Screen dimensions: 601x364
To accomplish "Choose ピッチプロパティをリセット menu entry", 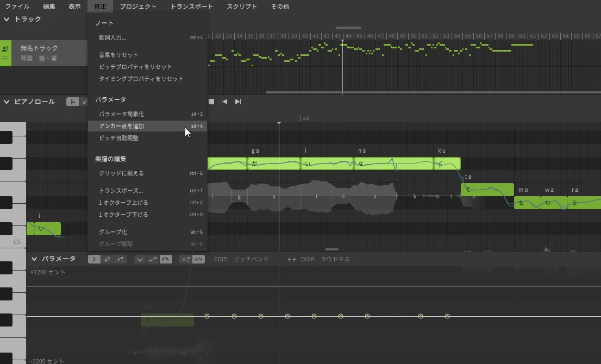I will point(148,67).
